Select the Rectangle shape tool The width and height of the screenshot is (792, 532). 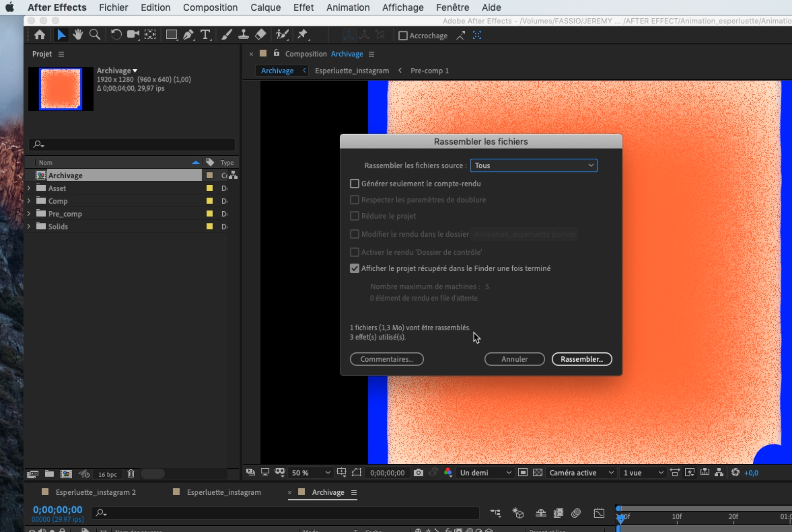point(171,35)
